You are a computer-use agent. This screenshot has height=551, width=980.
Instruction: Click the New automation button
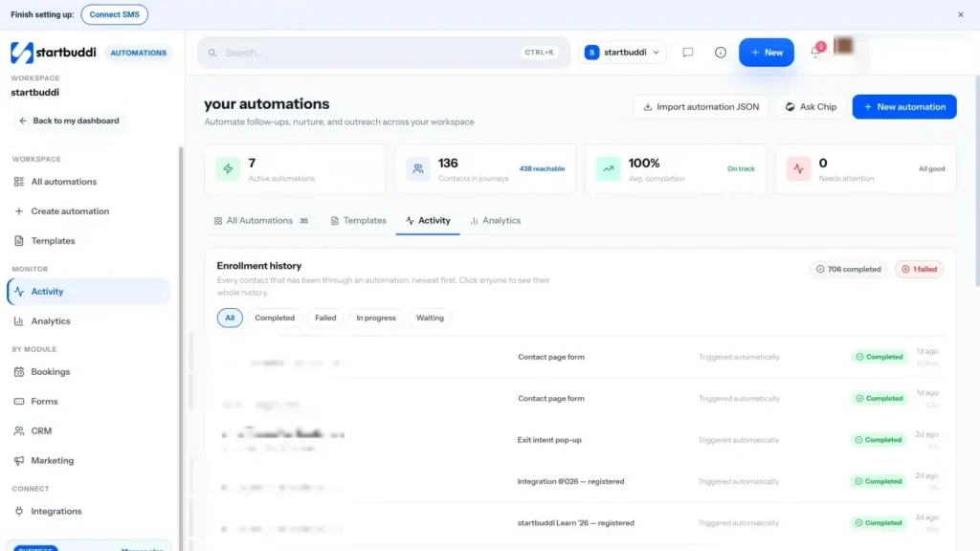(903, 107)
